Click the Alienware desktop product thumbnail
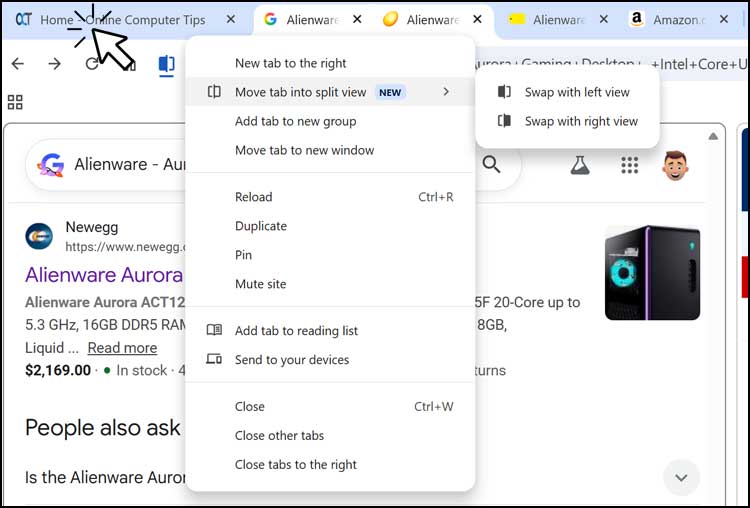This screenshot has height=508, width=750. click(652, 273)
